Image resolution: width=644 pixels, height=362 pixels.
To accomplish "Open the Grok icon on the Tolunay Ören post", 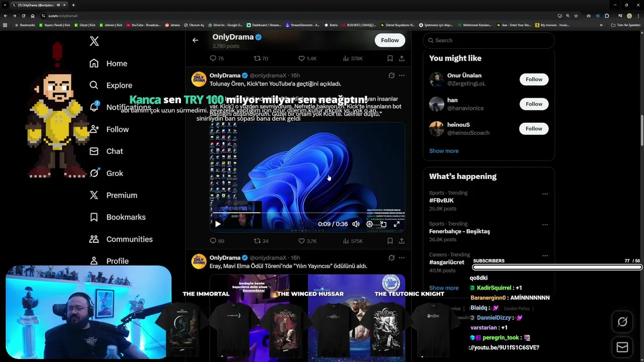I will (391, 75).
